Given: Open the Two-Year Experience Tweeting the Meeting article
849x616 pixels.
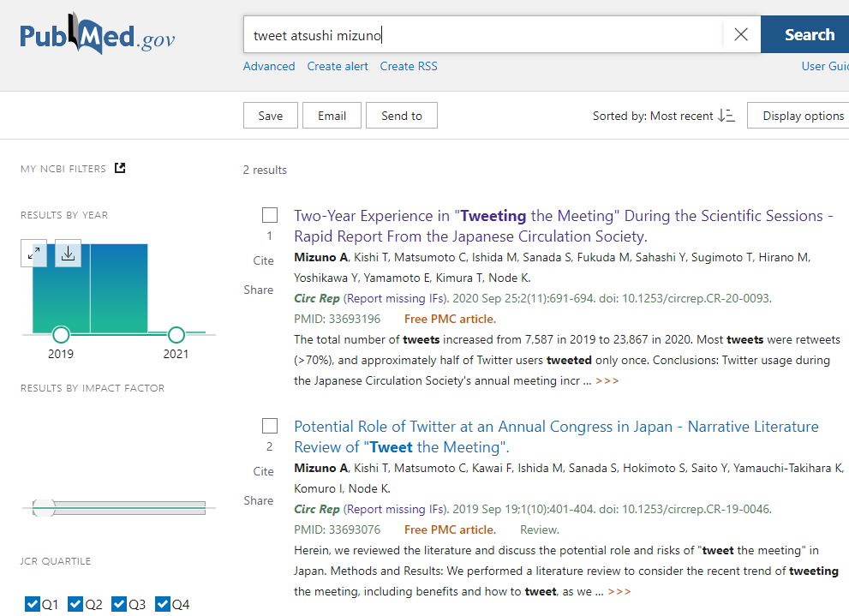Looking at the screenshot, I should 563,225.
